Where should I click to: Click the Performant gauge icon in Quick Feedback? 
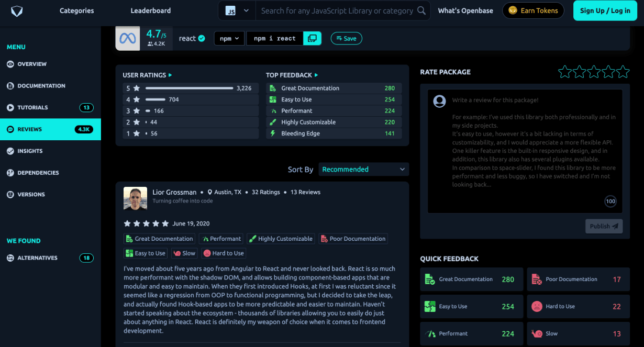coord(430,333)
